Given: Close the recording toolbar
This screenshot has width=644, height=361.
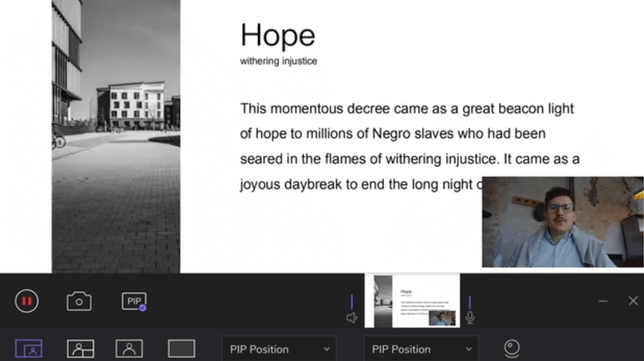Looking at the screenshot, I should 633,301.
